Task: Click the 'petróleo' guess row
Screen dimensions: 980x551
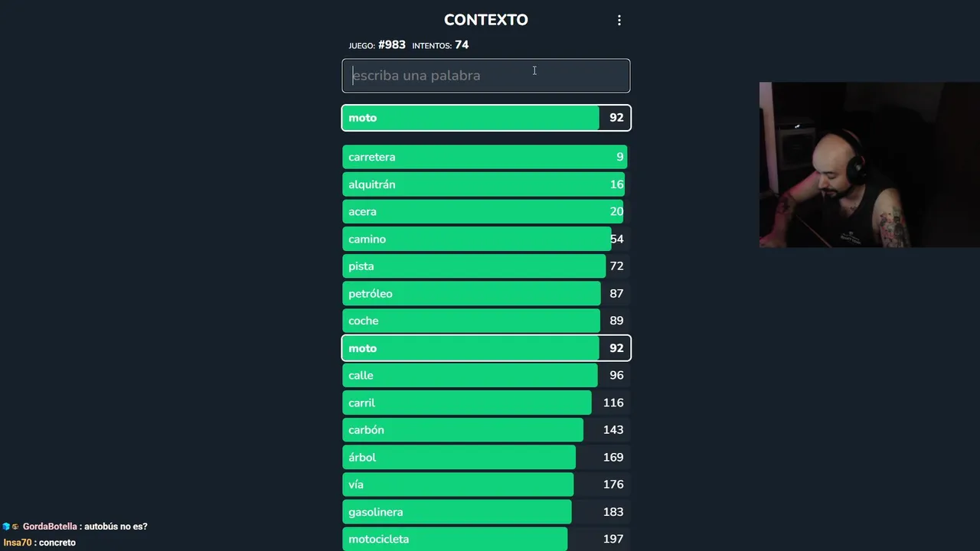Action: [x=485, y=294]
